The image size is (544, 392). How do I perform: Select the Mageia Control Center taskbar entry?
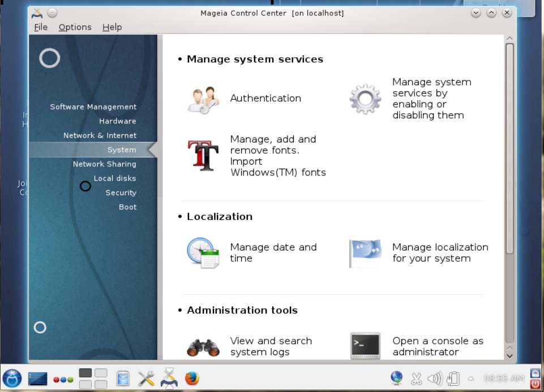(x=169, y=378)
